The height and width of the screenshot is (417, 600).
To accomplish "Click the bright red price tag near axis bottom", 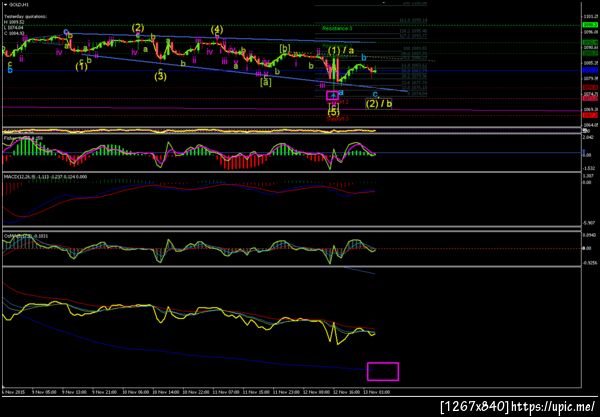I will [x=590, y=115].
